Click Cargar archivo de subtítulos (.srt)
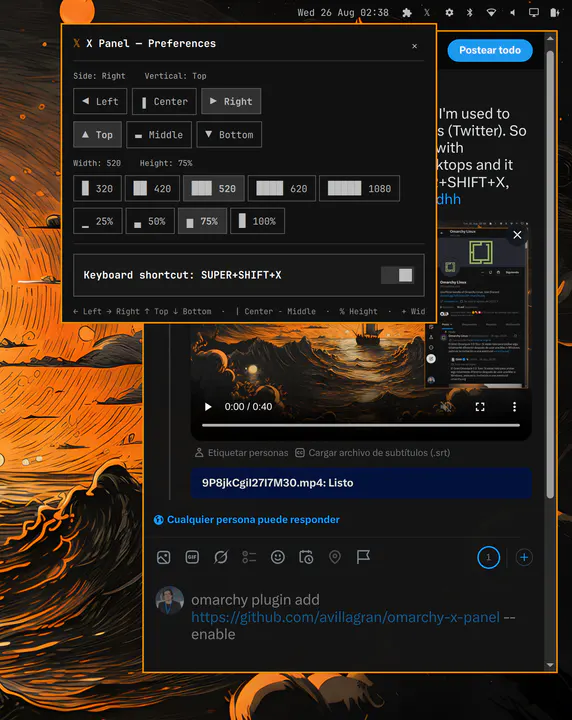This screenshot has height=720, width=572. pyautogui.click(x=372, y=453)
